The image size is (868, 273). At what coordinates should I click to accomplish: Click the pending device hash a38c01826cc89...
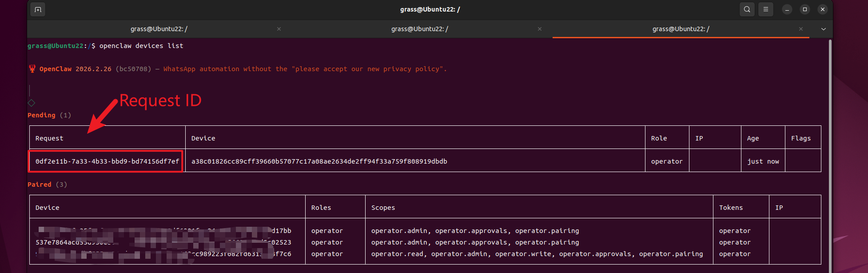[x=319, y=161]
